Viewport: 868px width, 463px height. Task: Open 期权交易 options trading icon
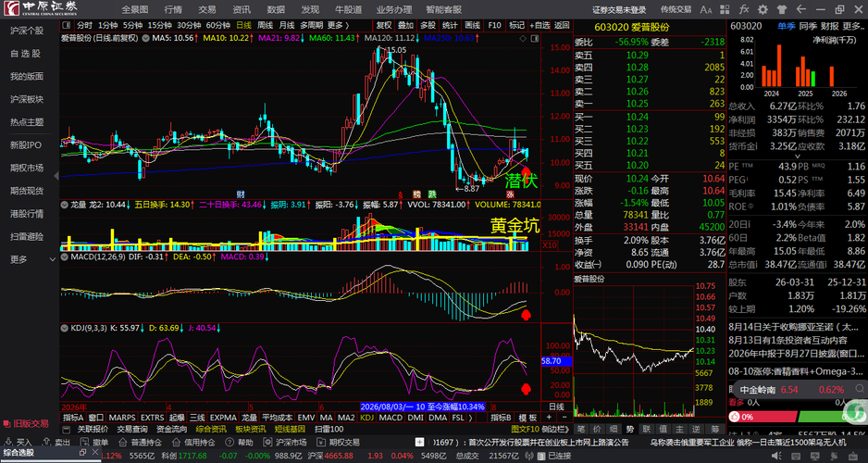click(x=320, y=443)
